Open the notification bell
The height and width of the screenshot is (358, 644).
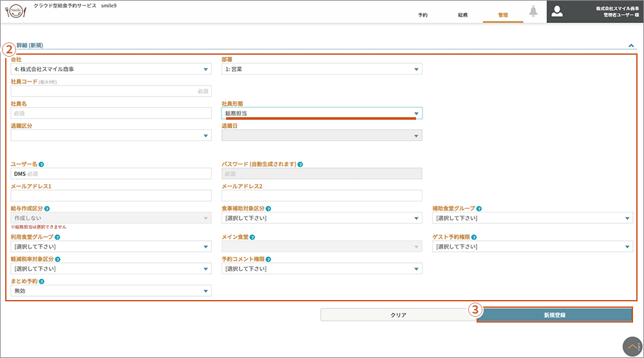pos(533,11)
